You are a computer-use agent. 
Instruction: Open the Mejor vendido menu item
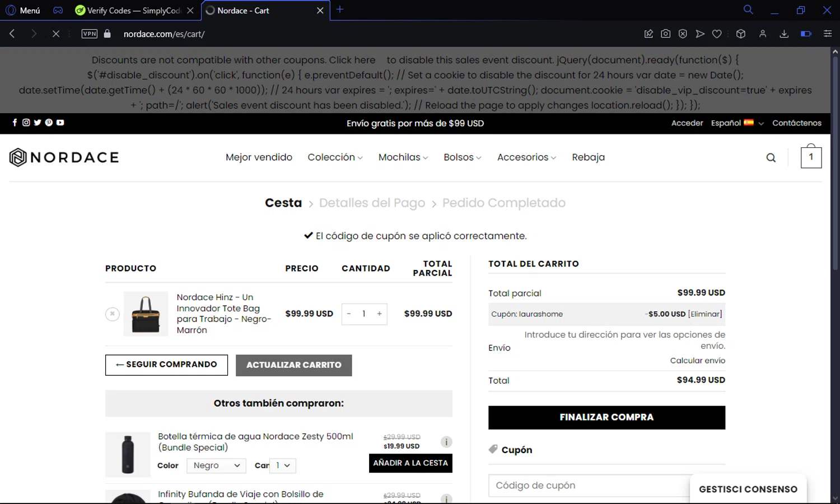[259, 157]
